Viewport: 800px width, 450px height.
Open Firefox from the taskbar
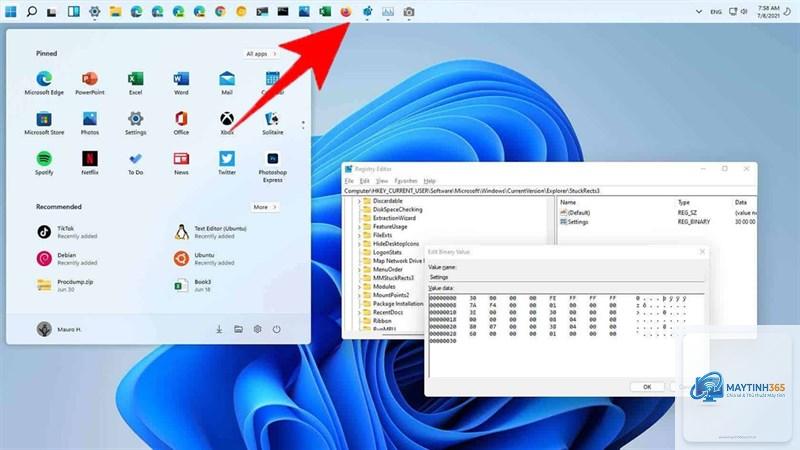[345, 11]
